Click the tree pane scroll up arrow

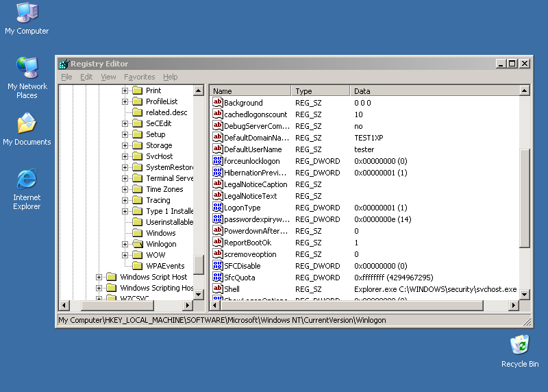198,90
